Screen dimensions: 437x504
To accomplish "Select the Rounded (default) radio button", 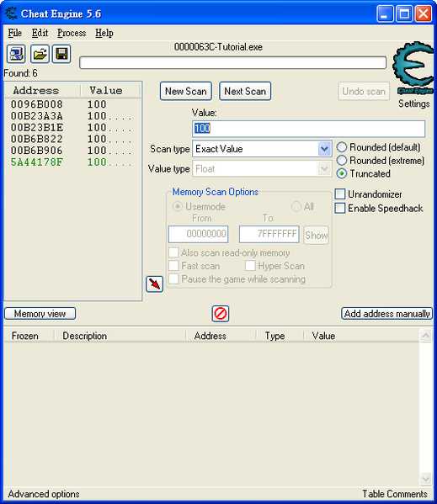I will click(x=342, y=147).
